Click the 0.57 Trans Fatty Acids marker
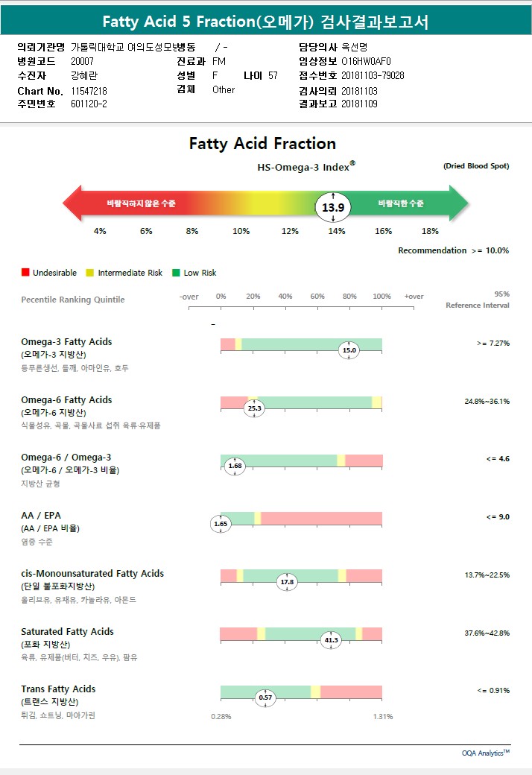This screenshot has height=775, width=532. 265,698
